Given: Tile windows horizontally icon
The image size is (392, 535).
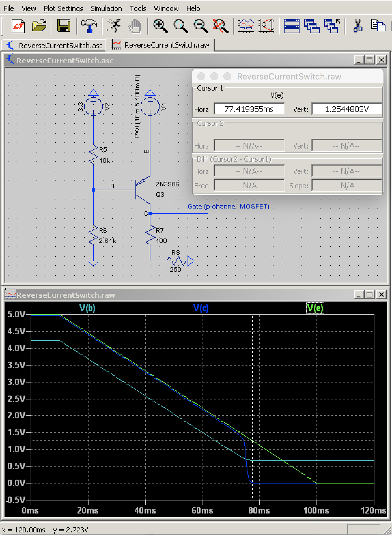Looking at the screenshot, I should tap(291, 26).
